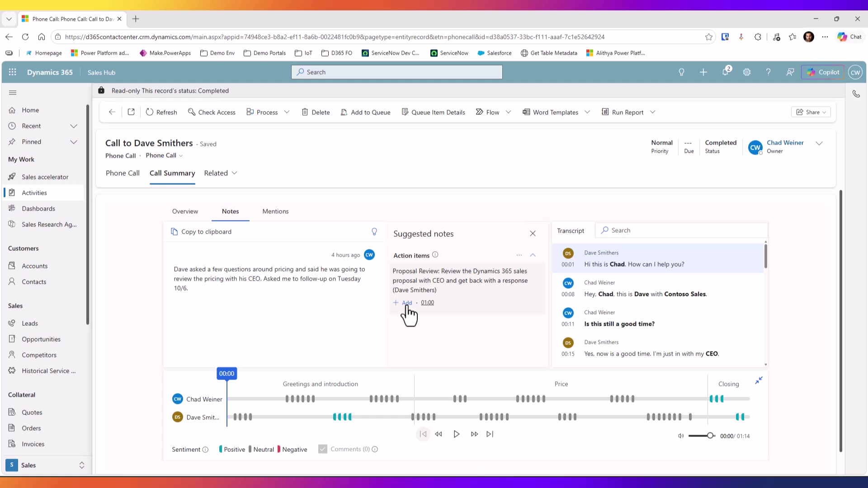Open the Copilot button in Dynamics header

(823, 72)
